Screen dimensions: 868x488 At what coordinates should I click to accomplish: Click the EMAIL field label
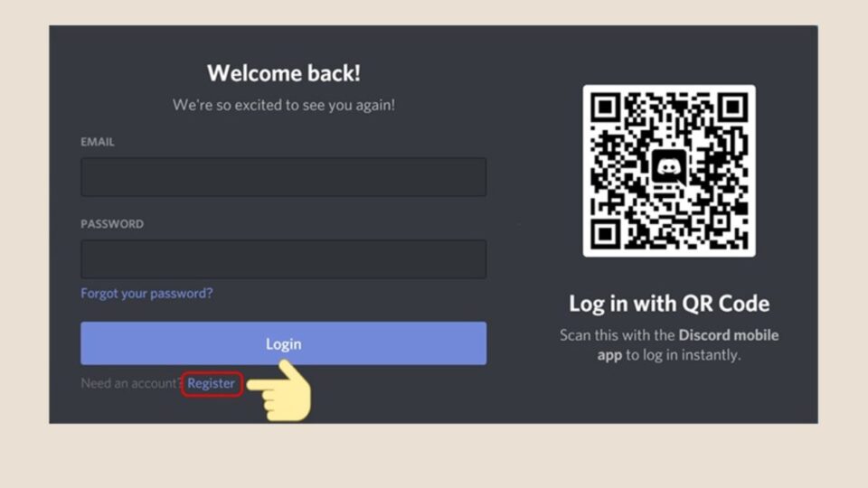coord(98,142)
